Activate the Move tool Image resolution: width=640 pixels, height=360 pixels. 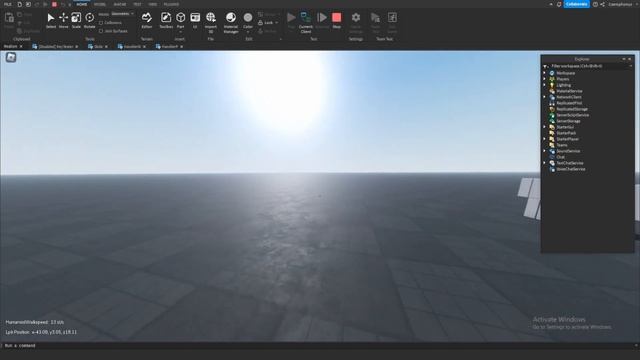(63, 20)
